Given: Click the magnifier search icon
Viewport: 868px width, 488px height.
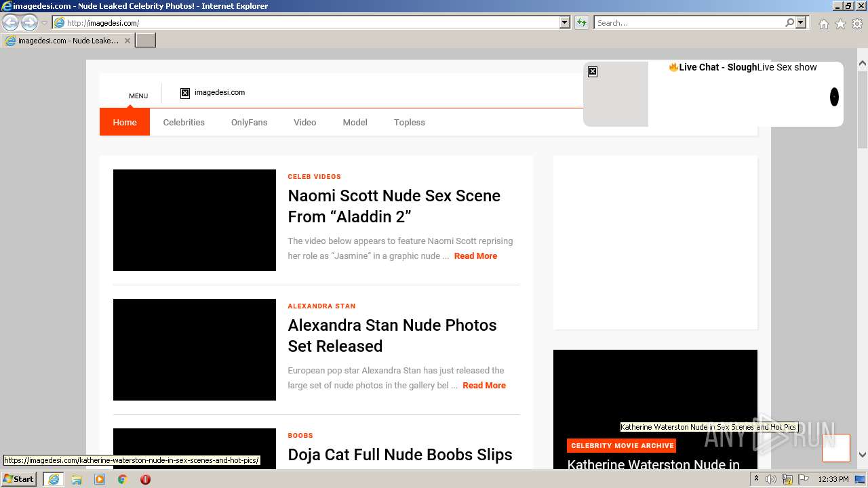Looking at the screenshot, I should point(789,22).
